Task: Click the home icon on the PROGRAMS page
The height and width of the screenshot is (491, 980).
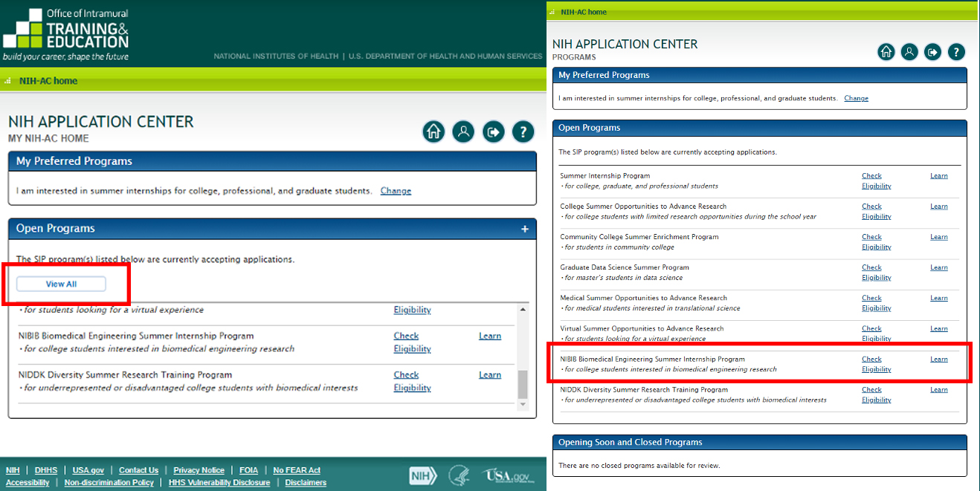Action: 886,51
